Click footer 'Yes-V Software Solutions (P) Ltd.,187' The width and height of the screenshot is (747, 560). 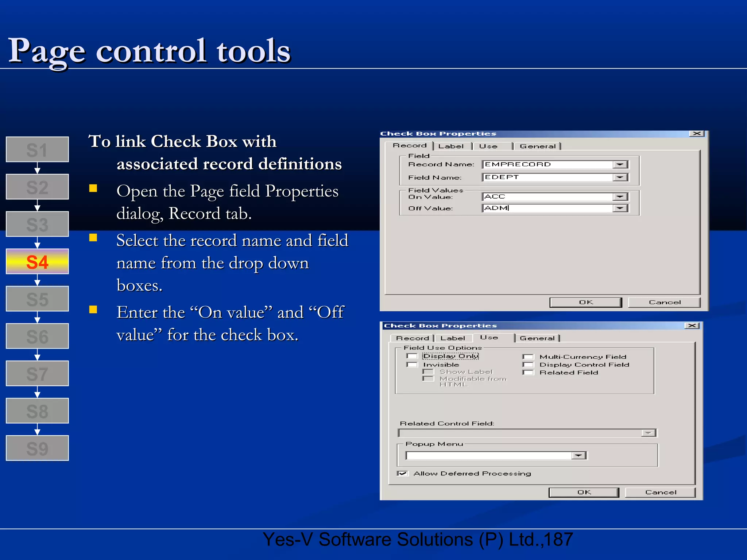(x=418, y=540)
